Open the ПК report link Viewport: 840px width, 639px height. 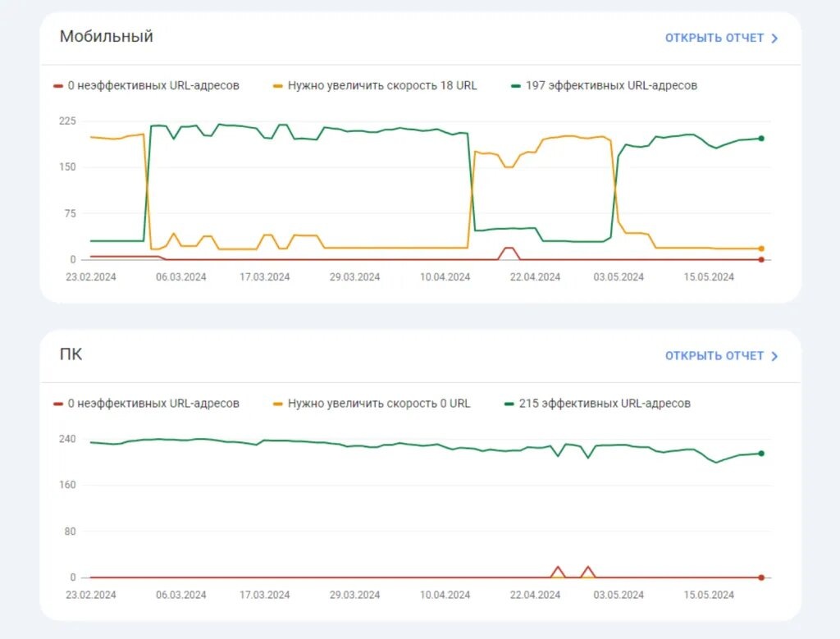[x=721, y=356]
